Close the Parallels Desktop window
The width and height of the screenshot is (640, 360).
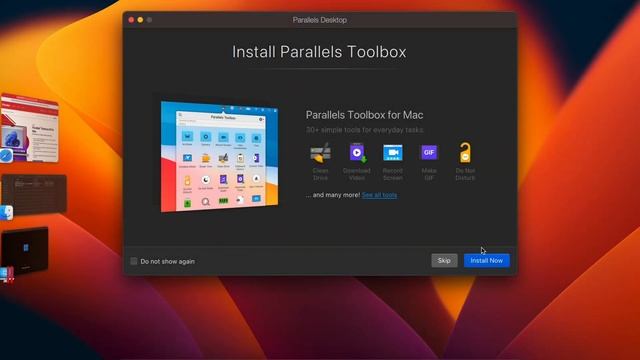point(131,20)
